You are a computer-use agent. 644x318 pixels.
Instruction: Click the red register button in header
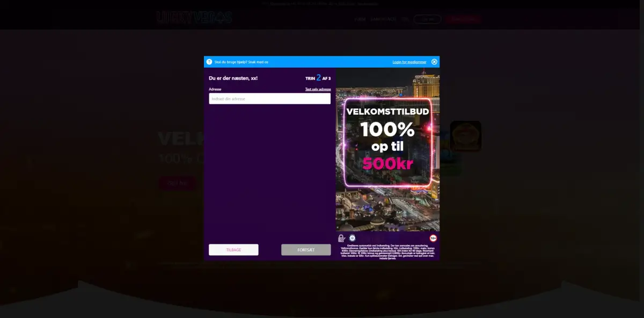click(x=463, y=19)
